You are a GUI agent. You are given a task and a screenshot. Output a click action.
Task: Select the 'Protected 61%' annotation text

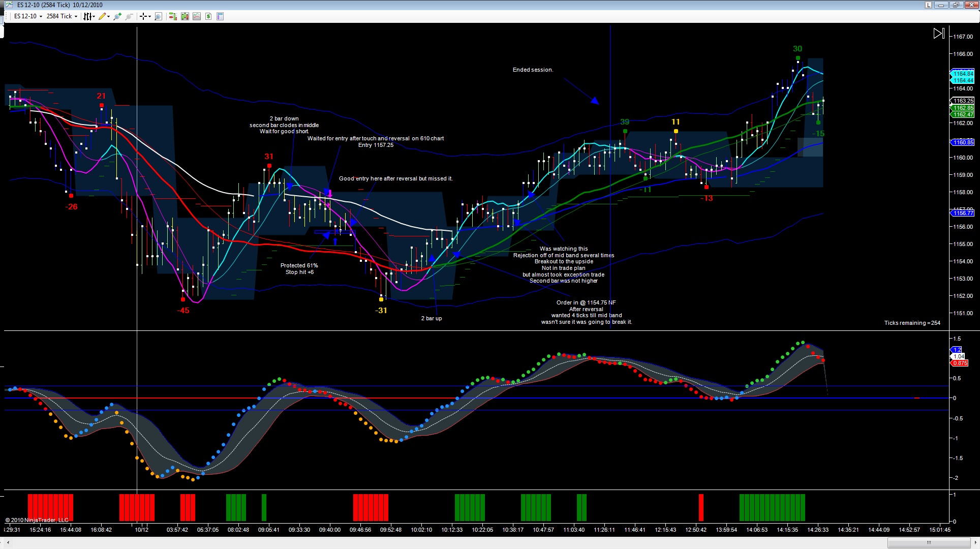pyautogui.click(x=299, y=265)
